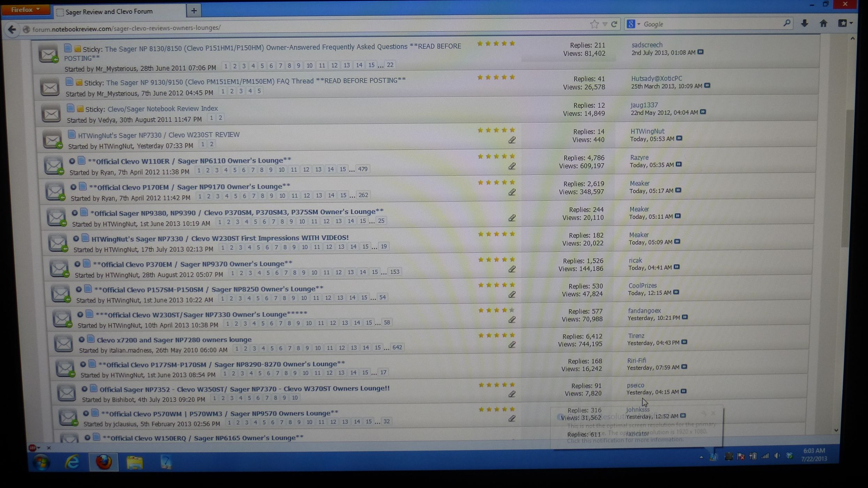
Task: Go to last post by Razyre icon
Action: 678,164
